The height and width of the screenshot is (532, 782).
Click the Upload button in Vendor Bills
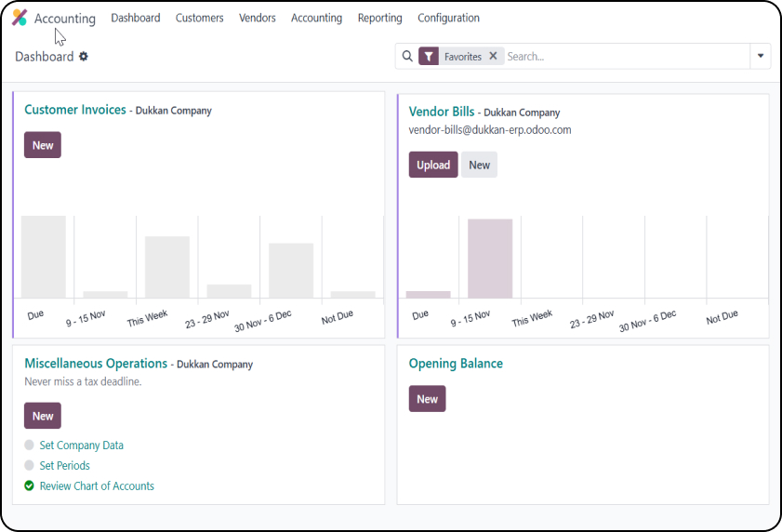click(x=432, y=166)
